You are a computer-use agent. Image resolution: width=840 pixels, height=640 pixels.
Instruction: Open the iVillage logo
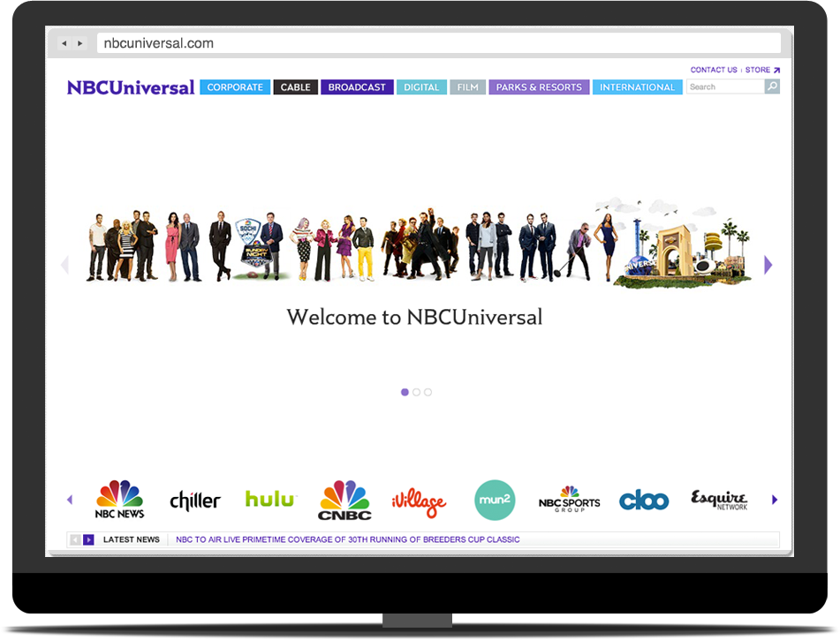click(x=419, y=503)
